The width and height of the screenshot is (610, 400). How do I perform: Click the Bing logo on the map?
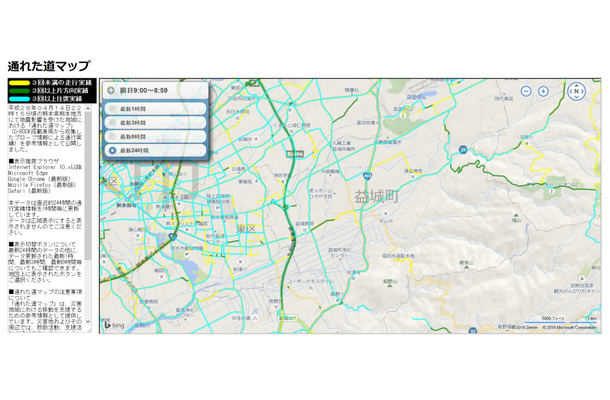coord(114,325)
